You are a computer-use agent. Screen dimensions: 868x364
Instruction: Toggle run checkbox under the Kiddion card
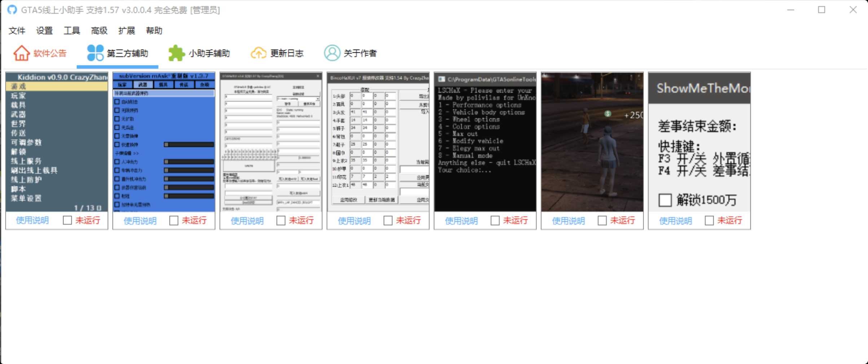click(x=67, y=220)
